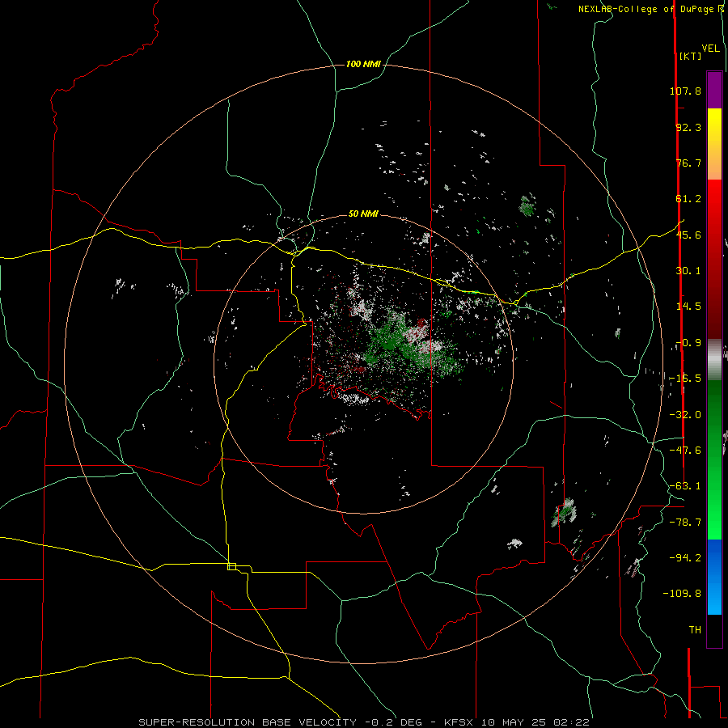Pick the blue segment of velocity scale
The height and width of the screenshot is (728, 728).
click(714, 577)
